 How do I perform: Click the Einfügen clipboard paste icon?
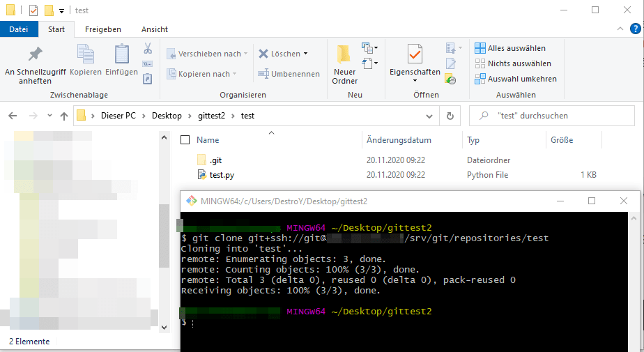pyautogui.click(x=121, y=54)
